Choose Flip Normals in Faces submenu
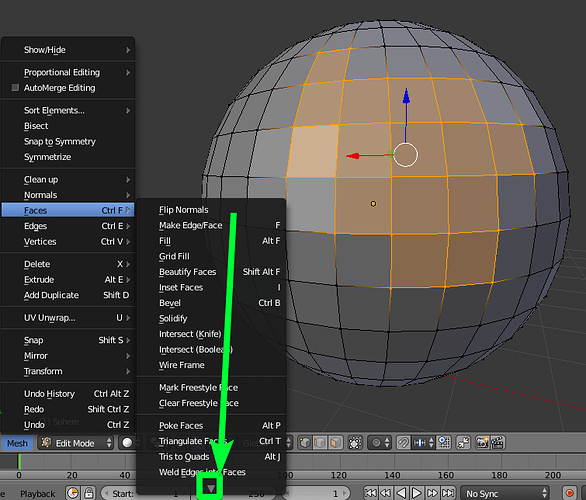586x500 pixels. (211, 210)
